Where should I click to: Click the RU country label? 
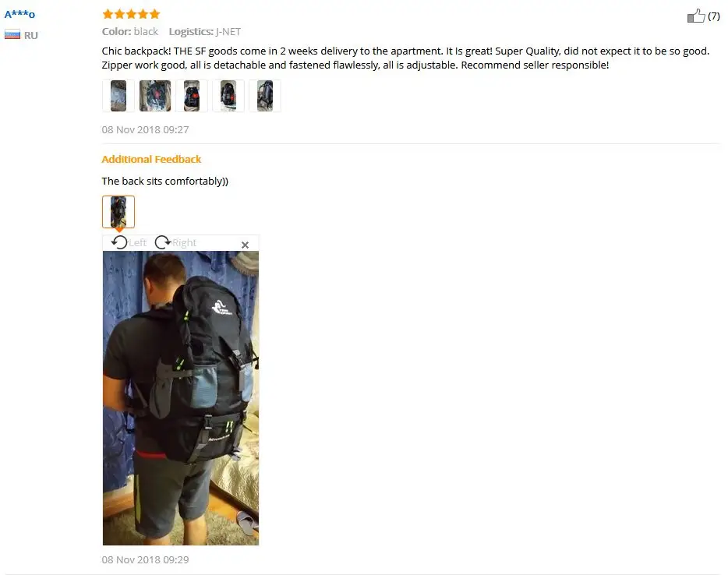[x=31, y=35]
